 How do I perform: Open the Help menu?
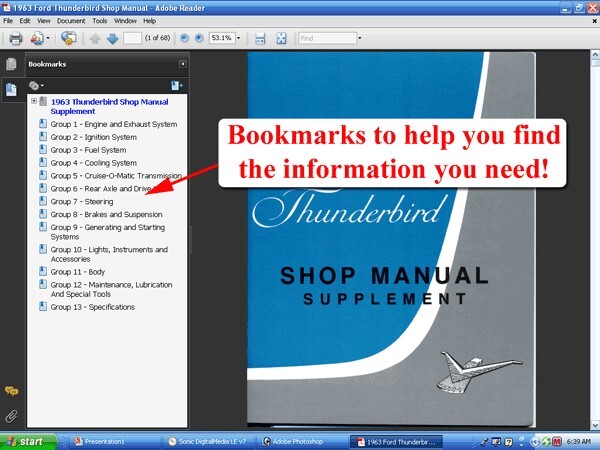[149, 21]
